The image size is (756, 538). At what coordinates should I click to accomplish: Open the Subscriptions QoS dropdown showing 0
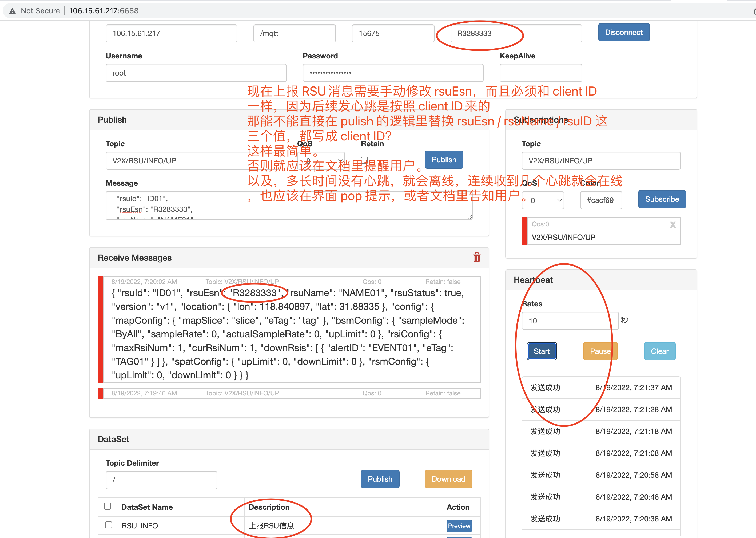tap(542, 200)
